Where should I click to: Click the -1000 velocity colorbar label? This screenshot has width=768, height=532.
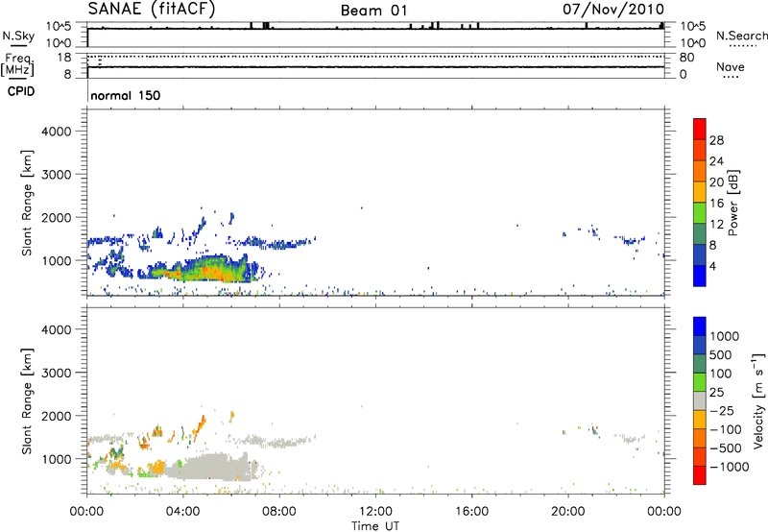[x=730, y=467]
